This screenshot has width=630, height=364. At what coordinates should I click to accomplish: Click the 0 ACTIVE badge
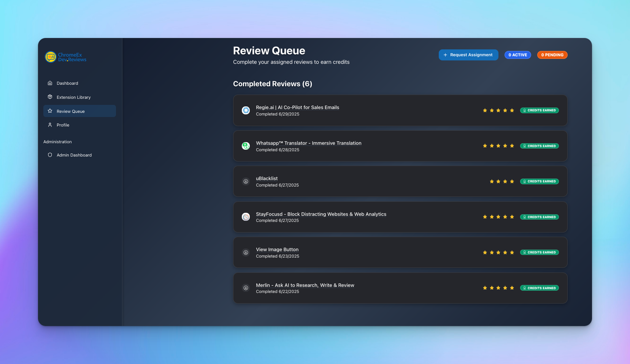point(518,55)
